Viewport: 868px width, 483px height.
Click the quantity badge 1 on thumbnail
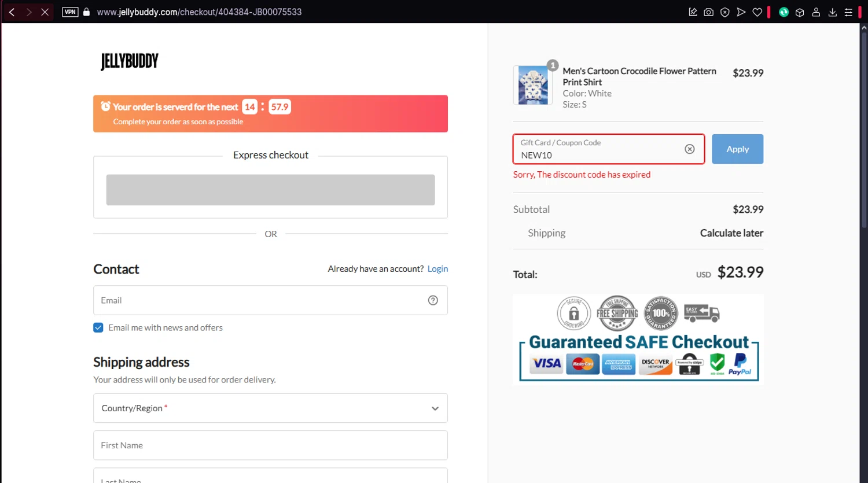point(553,65)
